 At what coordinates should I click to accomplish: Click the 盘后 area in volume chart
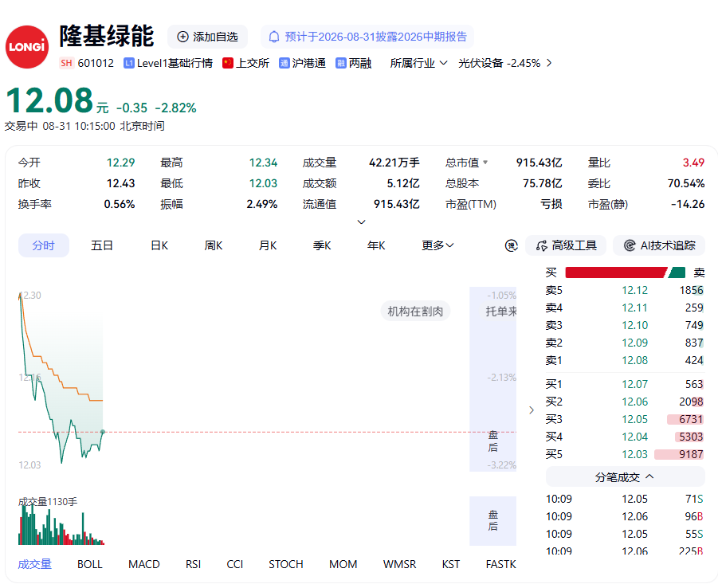click(x=492, y=521)
